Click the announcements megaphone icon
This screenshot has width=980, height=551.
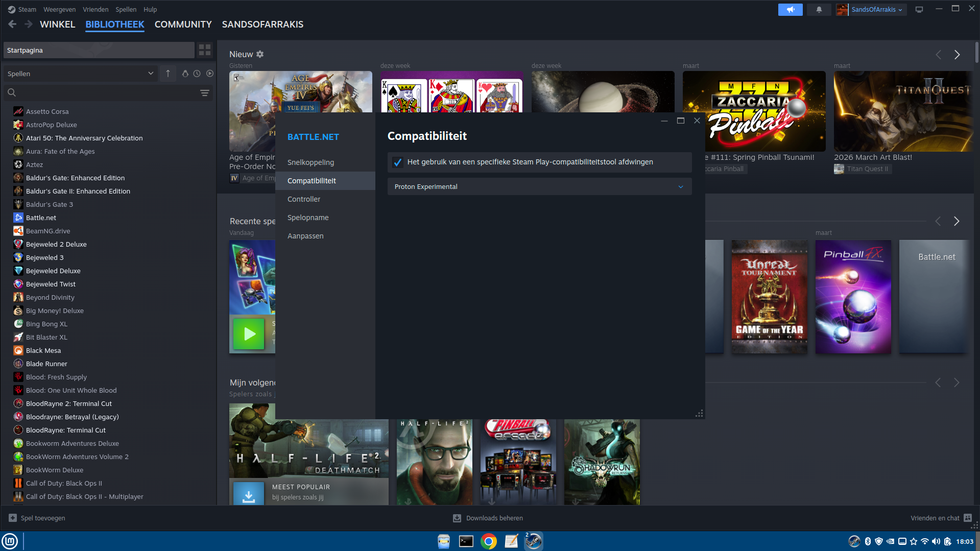click(x=790, y=10)
